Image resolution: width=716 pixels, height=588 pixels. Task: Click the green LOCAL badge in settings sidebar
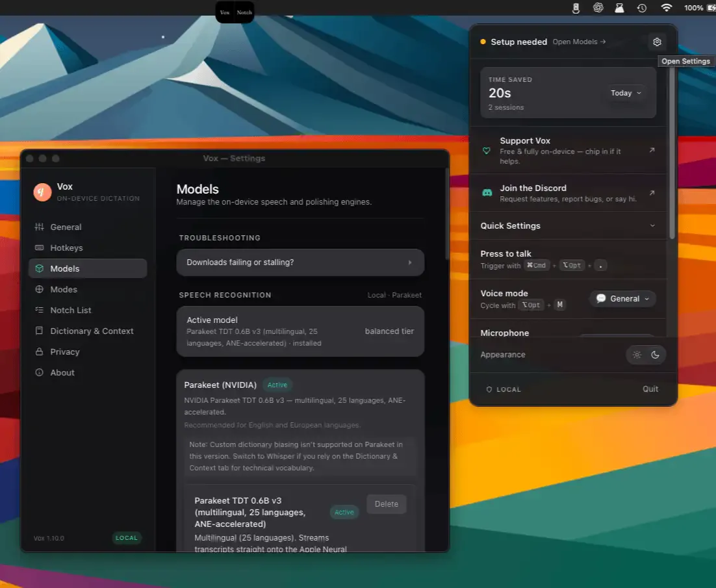click(x=127, y=538)
